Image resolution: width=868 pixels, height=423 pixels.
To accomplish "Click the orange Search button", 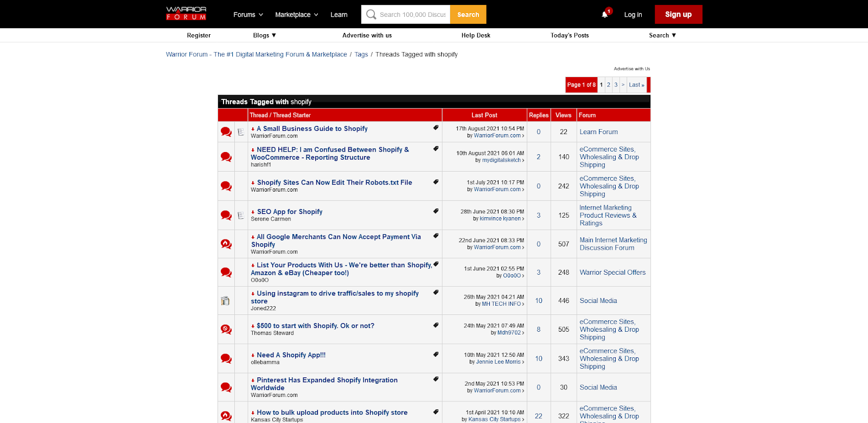I will coord(468,15).
